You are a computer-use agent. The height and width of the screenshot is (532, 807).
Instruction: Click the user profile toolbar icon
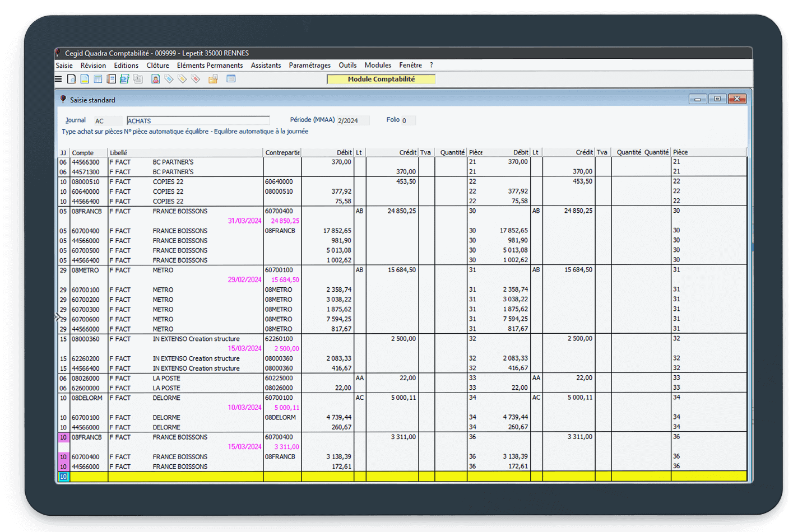coord(156,79)
